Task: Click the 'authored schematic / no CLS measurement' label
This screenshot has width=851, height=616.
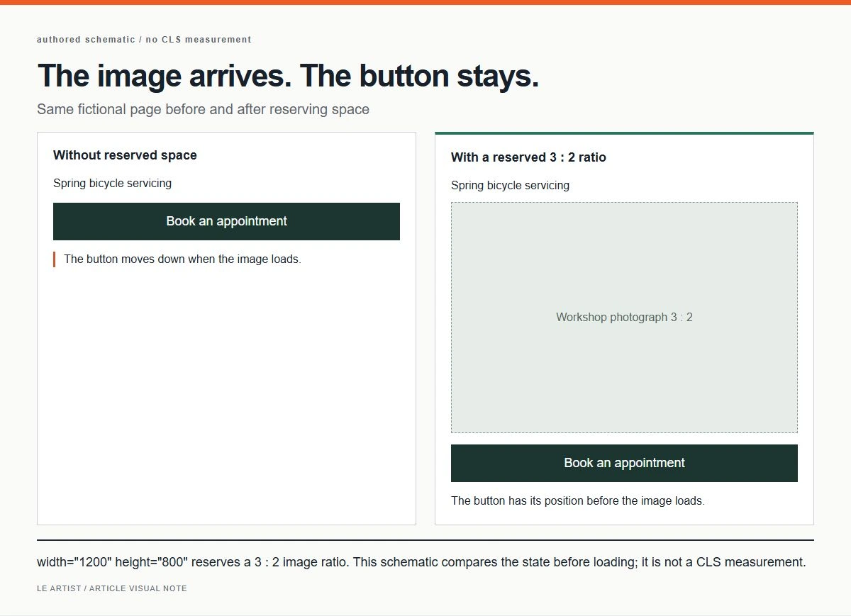Action: pos(144,40)
